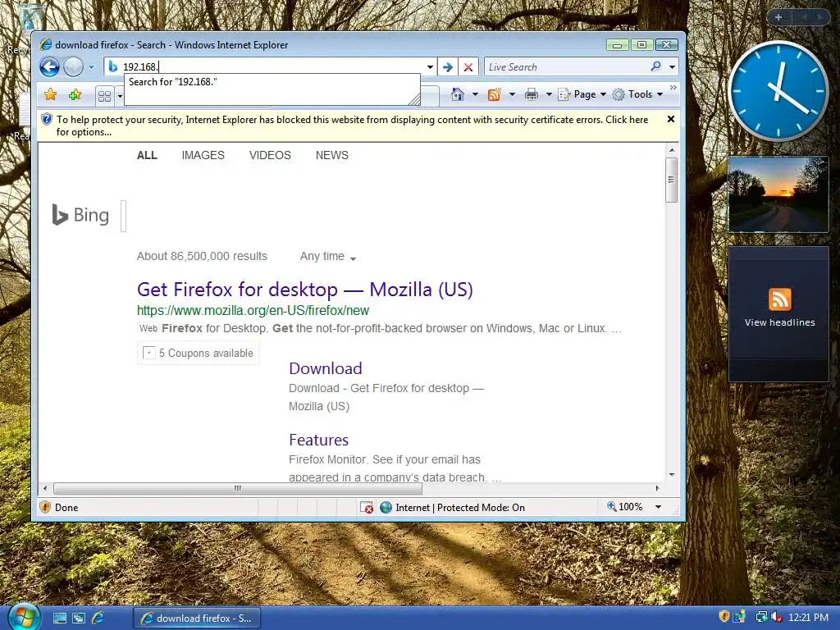Image resolution: width=840 pixels, height=630 pixels.
Task: Click the red Stop loading X icon
Action: pos(468,67)
